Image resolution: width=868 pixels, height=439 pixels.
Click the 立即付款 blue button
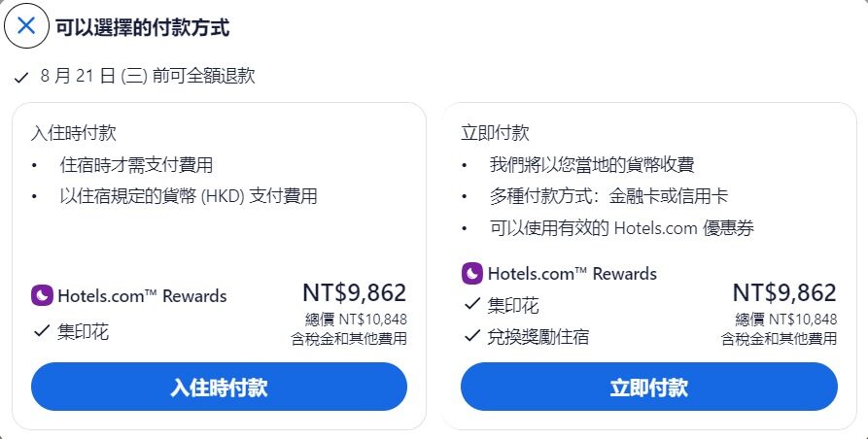(x=648, y=387)
